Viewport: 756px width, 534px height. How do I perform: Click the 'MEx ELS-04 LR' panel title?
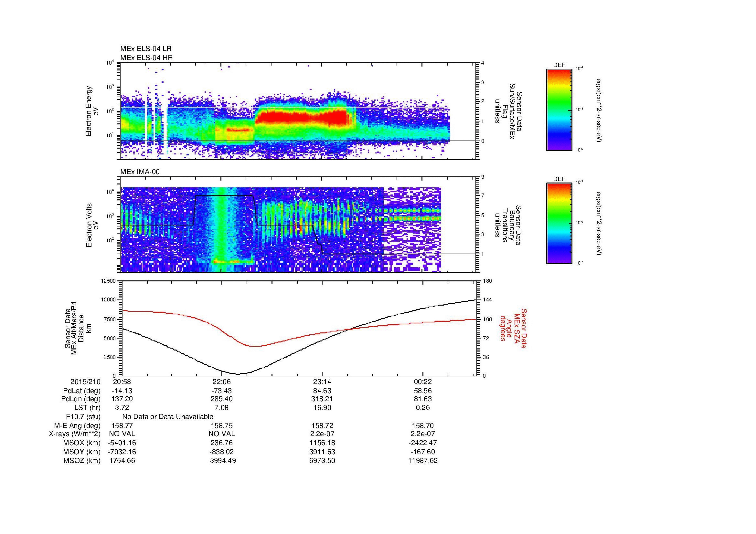click(x=145, y=49)
